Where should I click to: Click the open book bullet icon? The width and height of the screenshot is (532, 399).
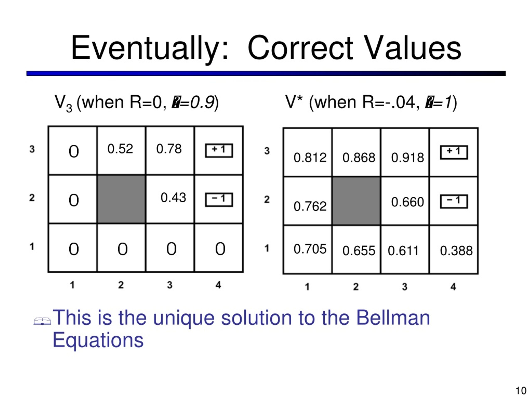42,321
